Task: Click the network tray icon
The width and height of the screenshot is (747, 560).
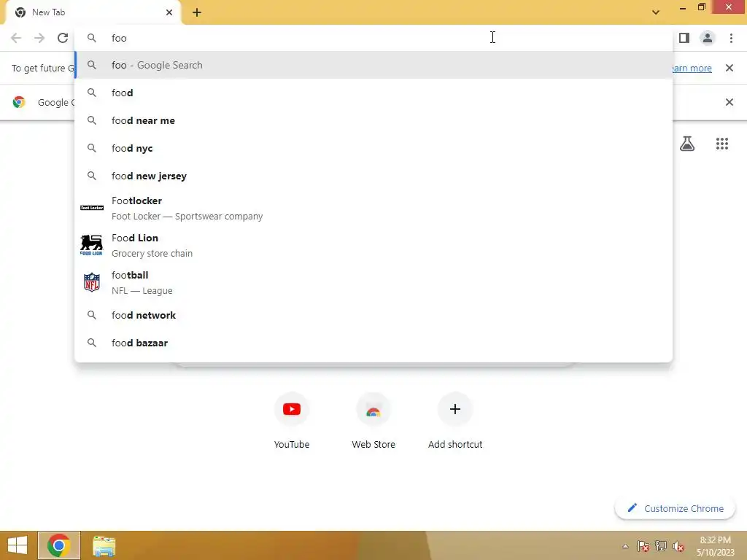Action: pyautogui.click(x=661, y=546)
